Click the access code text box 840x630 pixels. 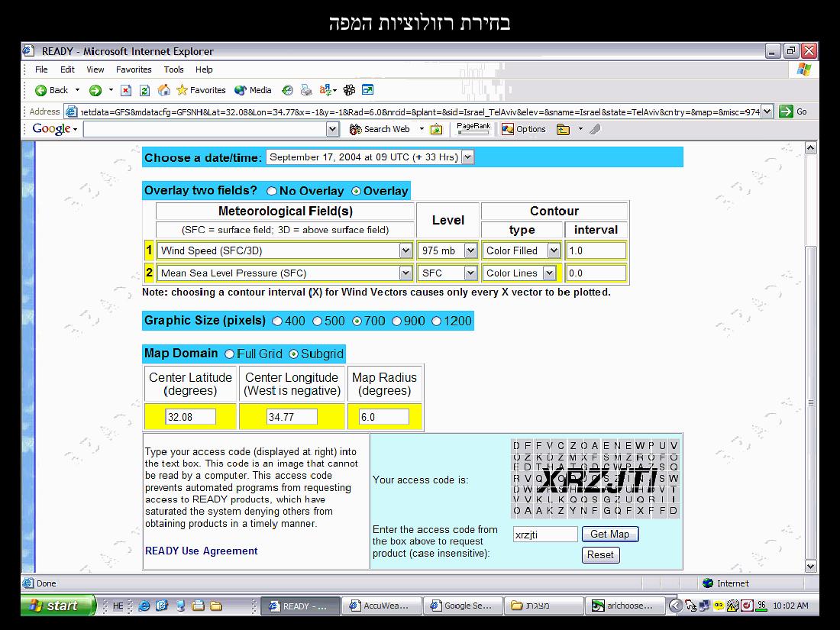point(545,535)
